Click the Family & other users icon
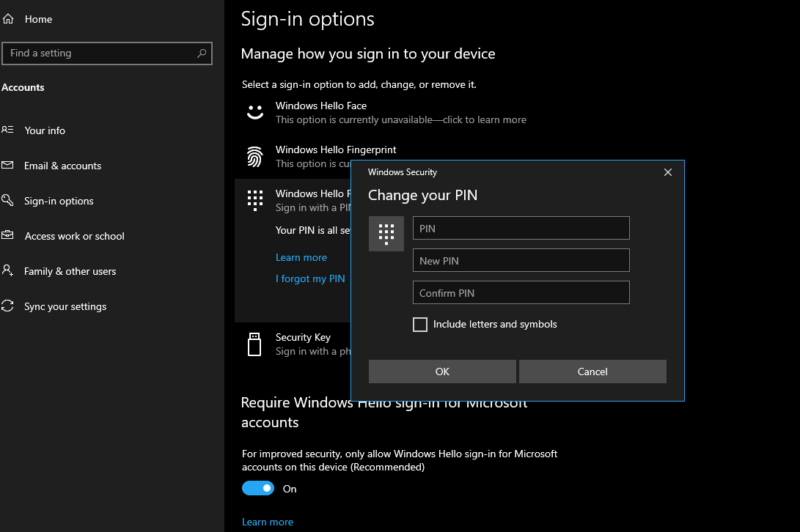This screenshot has width=800, height=532. [7, 271]
